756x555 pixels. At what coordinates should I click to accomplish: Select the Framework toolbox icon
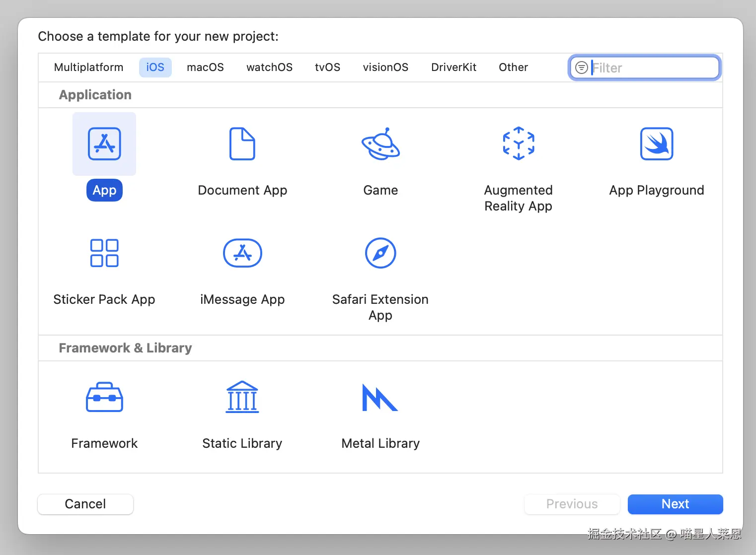[104, 397]
